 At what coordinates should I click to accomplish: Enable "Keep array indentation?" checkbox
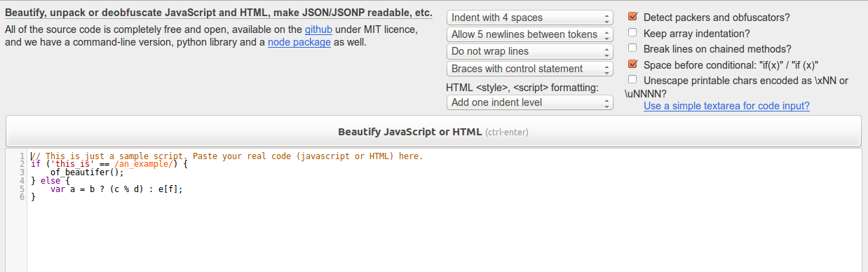pos(632,32)
